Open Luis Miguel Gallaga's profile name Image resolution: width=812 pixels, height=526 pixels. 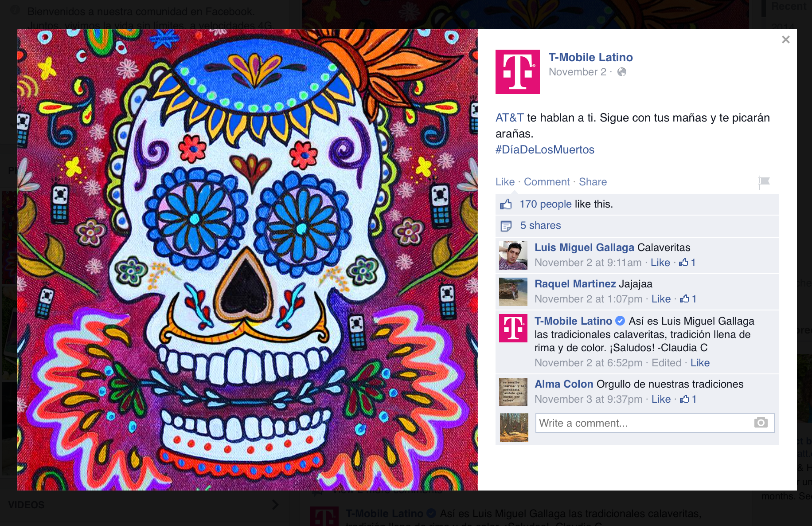(x=584, y=247)
